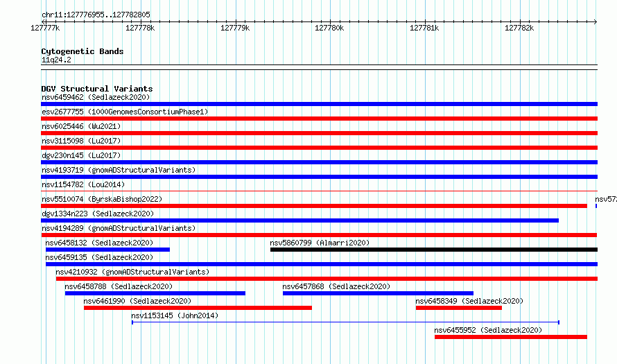
Task: Click the short blue nsv6458132 bar
Action: (x=108, y=250)
